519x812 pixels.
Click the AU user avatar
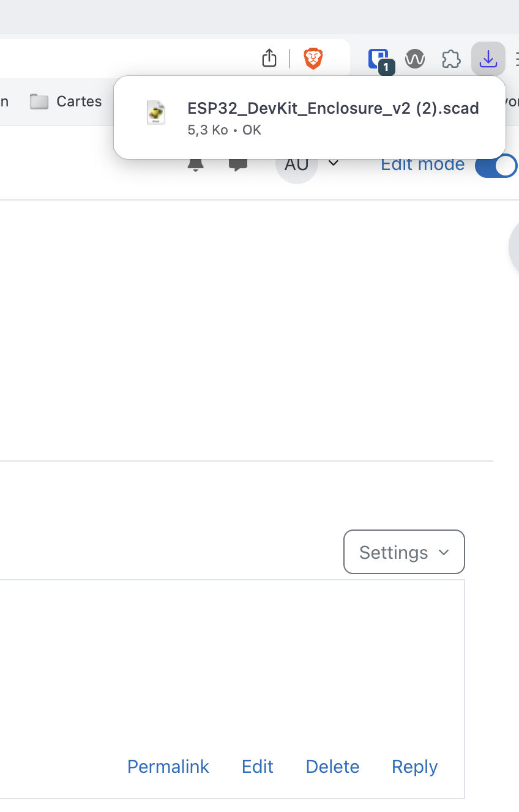(x=297, y=164)
